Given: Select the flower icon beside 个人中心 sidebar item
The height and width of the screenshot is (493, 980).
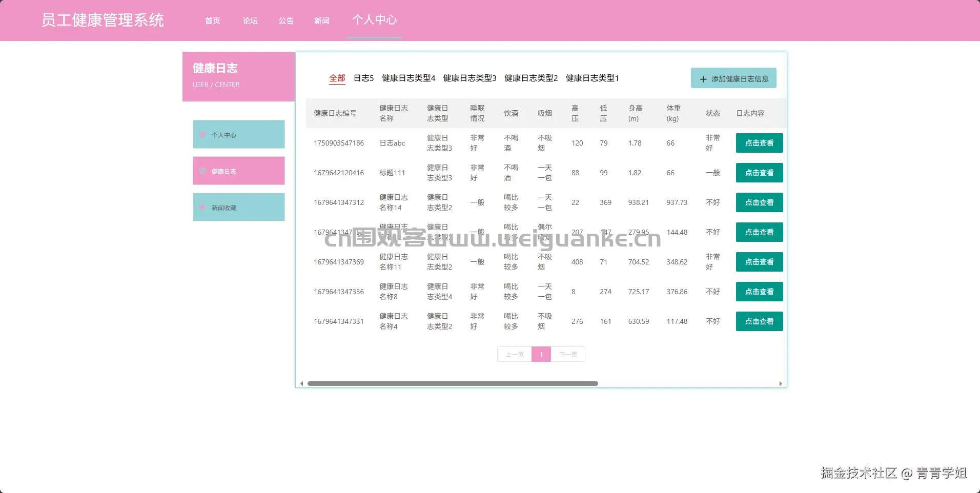Looking at the screenshot, I should tap(201, 134).
